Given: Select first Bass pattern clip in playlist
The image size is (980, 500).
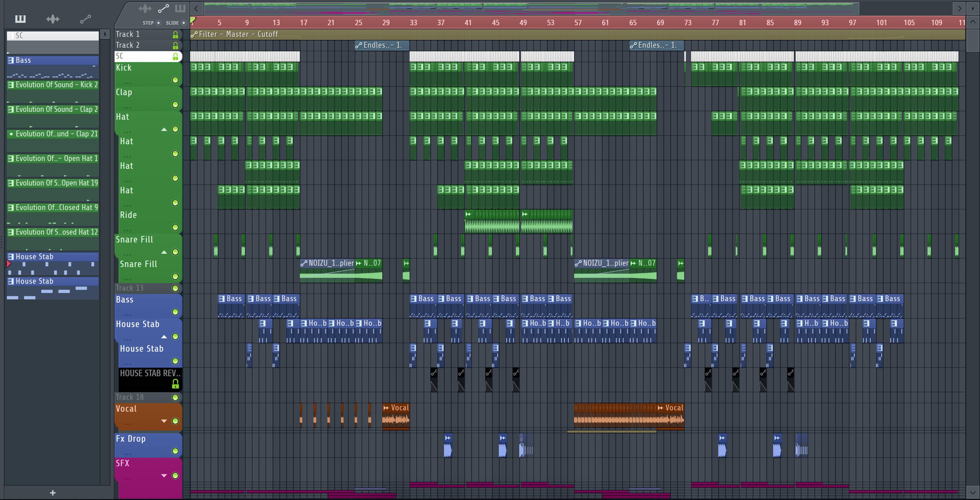Looking at the screenshot, I should [x=231, y=306].
